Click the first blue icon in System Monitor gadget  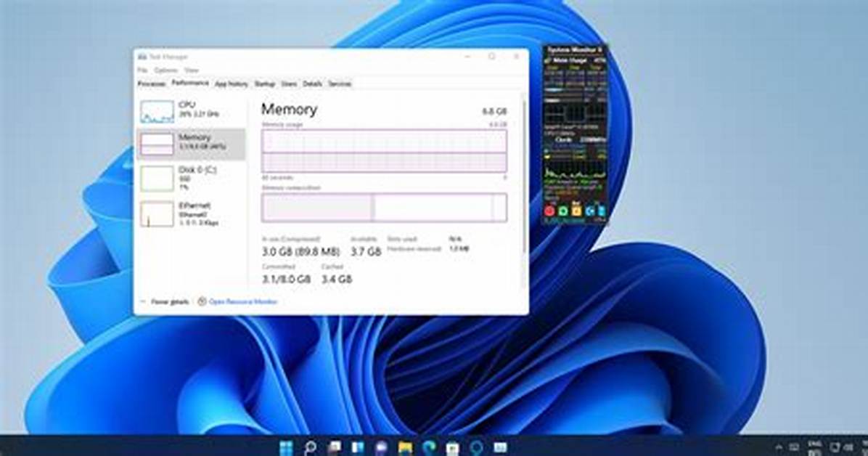[x=590, y=211]
